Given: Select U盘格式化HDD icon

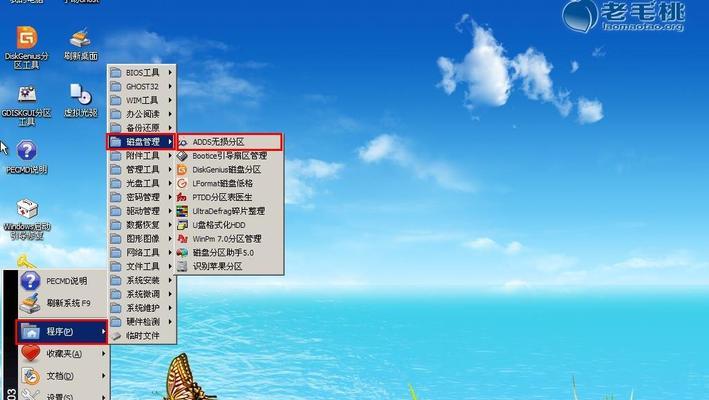Looking at the screenshot, I should (x=182, y=225).
